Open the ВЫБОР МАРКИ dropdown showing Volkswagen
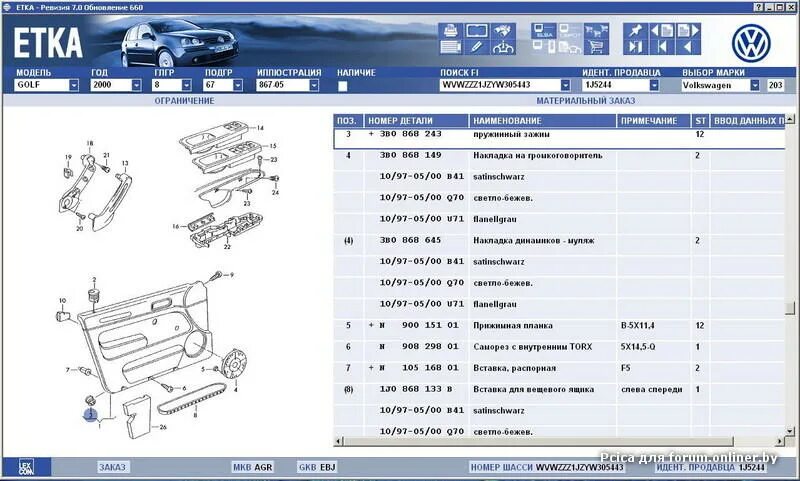The height and width of the screenshot is (481, 800). tap(755, 85)
